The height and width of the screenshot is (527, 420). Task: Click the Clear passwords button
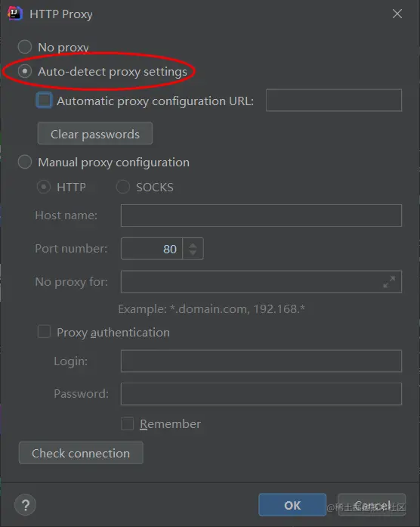tap(95, 133)
